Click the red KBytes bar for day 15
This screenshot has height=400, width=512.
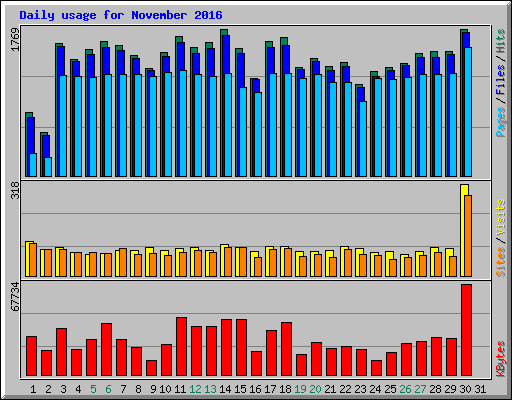(x=241, y=348)
